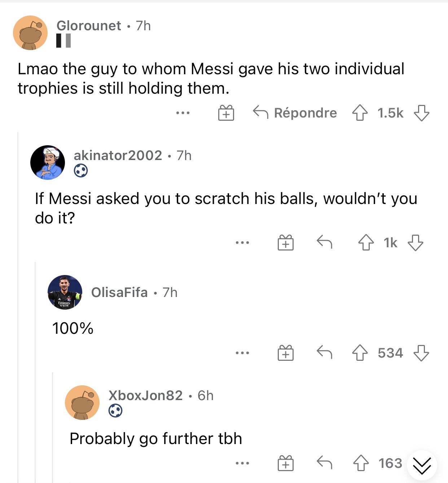Reply to OlisaFifa's comment
This screenshot has width=448, height=483.
click(324, 353)
